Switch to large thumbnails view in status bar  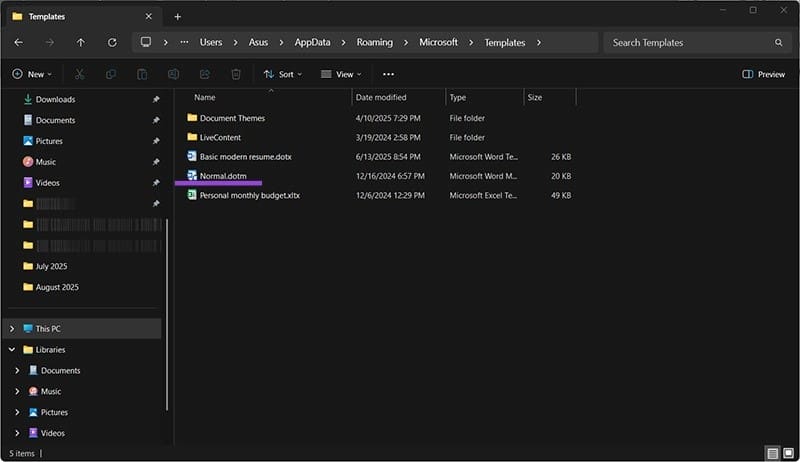coord(788,453)
